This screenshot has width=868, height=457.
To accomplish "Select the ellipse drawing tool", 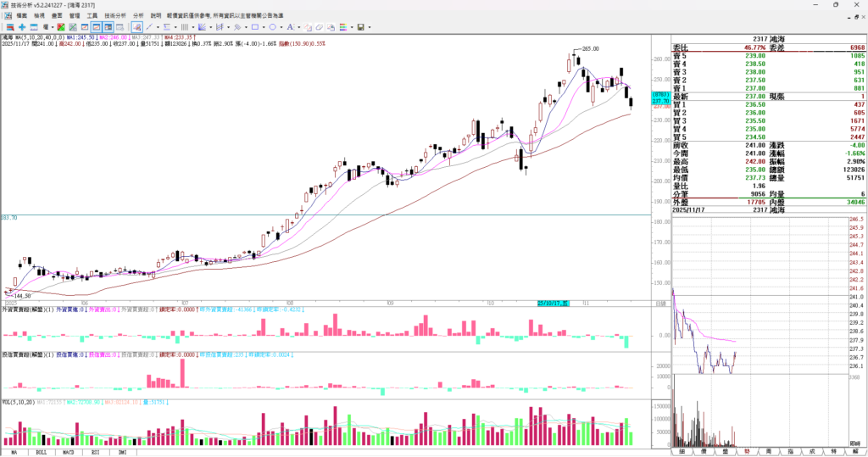I will (272, 27).
